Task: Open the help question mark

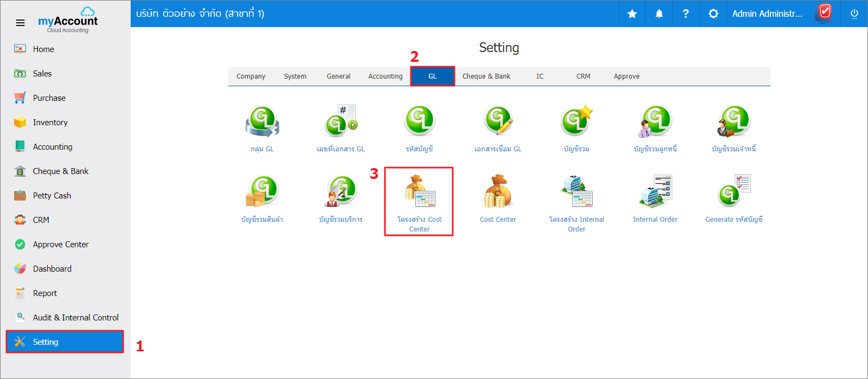Action: [x=686, y=14]
